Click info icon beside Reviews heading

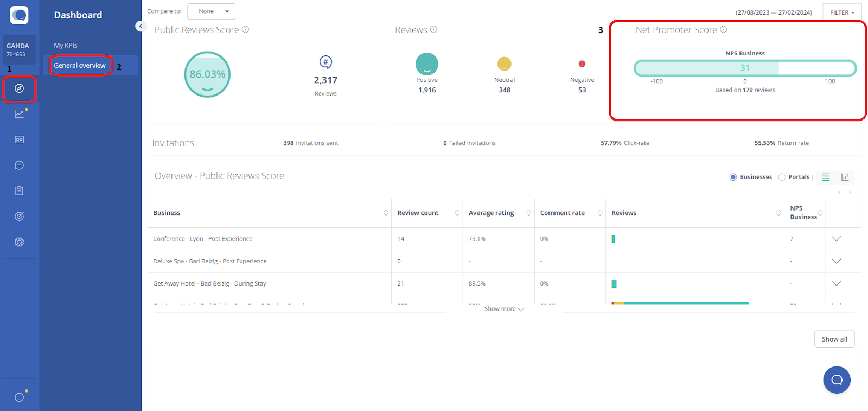point(433,29)
